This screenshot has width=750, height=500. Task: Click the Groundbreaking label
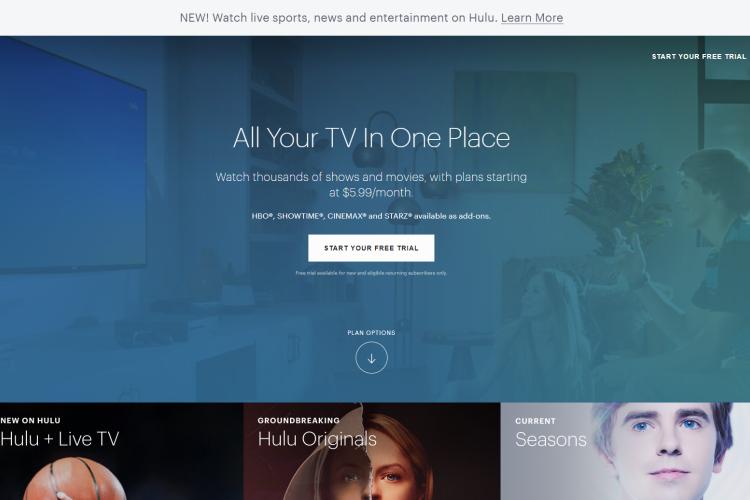(298, 421)
